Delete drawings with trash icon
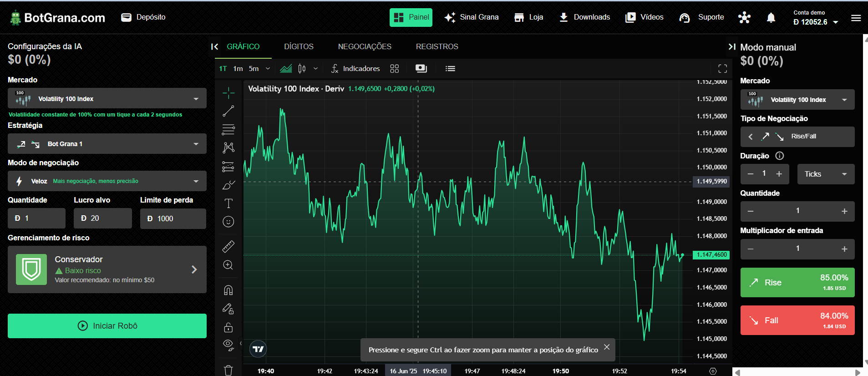The width and height of the screenshot is (868, 376). [228, 370]
